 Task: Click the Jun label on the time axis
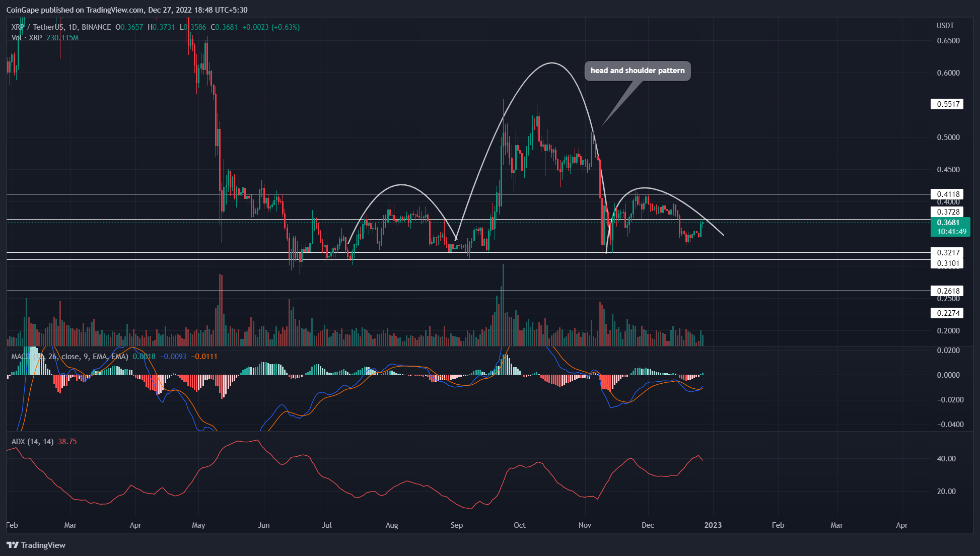click(263, 525)
